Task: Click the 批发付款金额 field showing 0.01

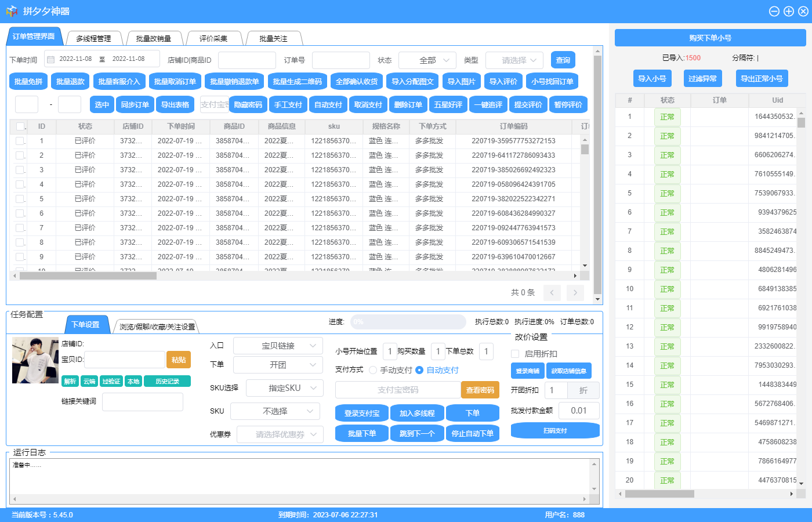Action: pos(579,411)
